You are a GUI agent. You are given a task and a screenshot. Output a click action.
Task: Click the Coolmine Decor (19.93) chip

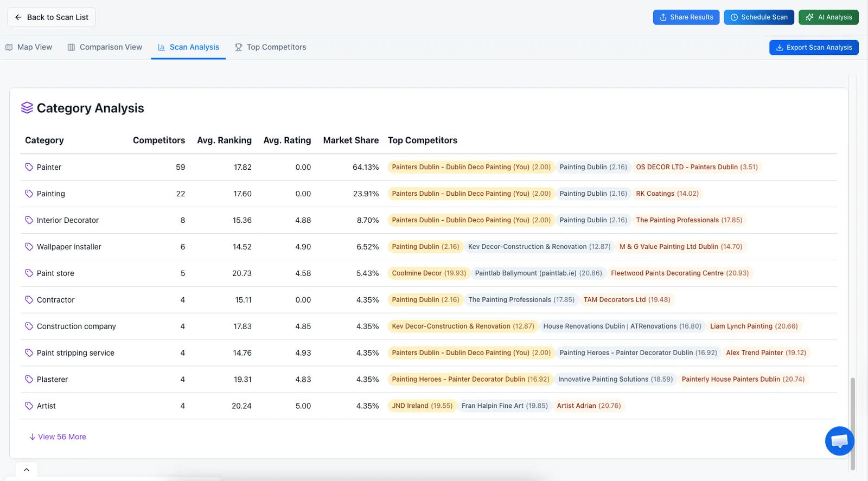429,273
